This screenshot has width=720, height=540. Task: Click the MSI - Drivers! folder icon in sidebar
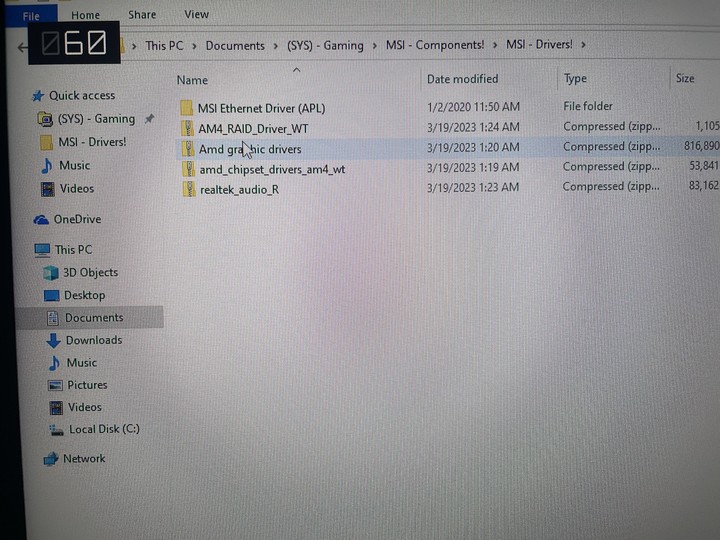point(46,142)
